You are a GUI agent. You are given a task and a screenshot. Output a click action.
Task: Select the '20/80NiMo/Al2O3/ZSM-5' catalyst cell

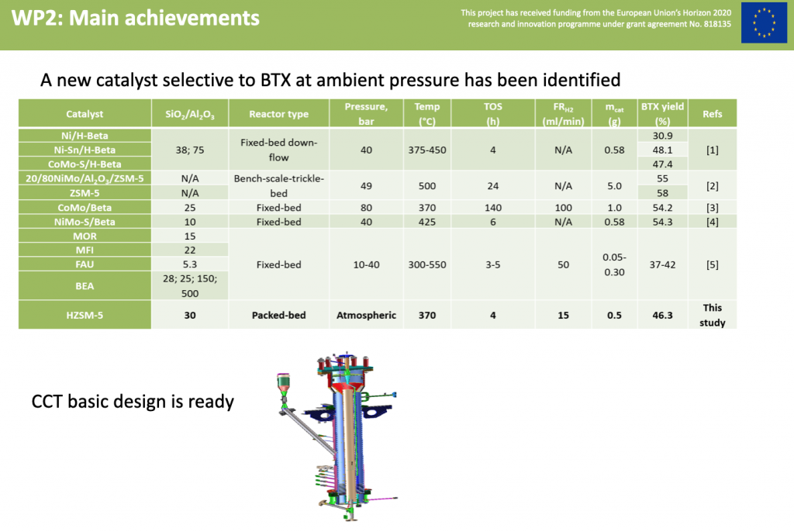[85, 178]
